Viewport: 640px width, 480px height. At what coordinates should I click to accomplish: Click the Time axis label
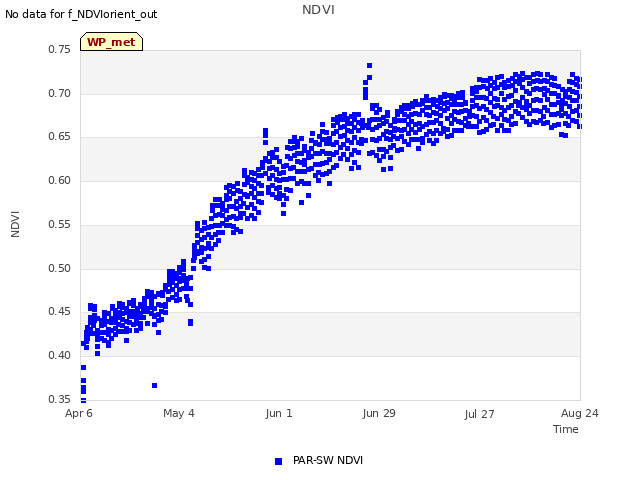[x=565, y=429]
